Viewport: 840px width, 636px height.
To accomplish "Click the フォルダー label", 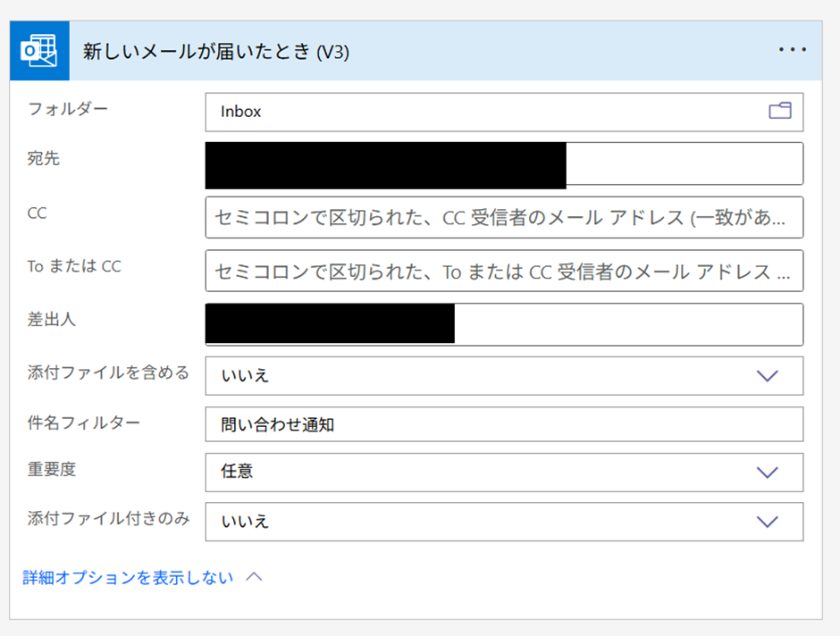I will [x=68, y=109].
